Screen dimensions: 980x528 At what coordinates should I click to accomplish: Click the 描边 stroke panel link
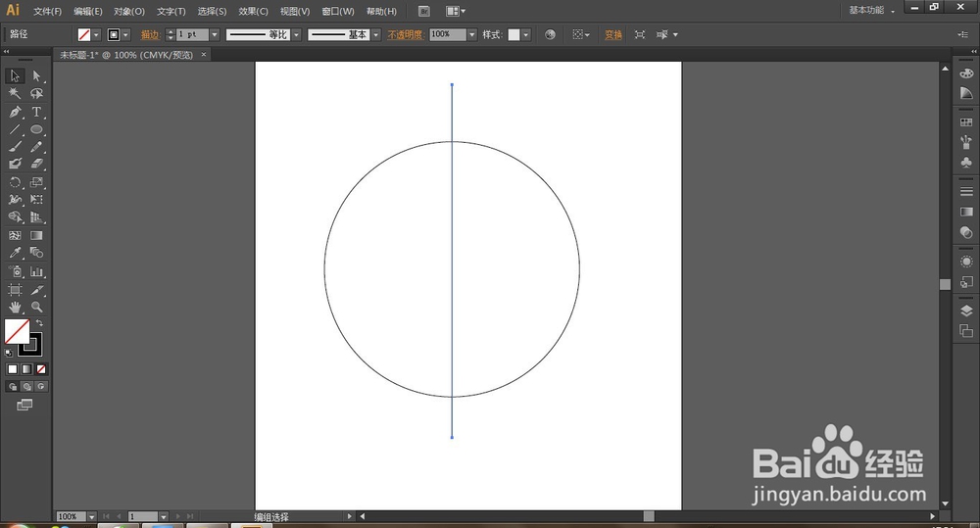pos(150,35)
